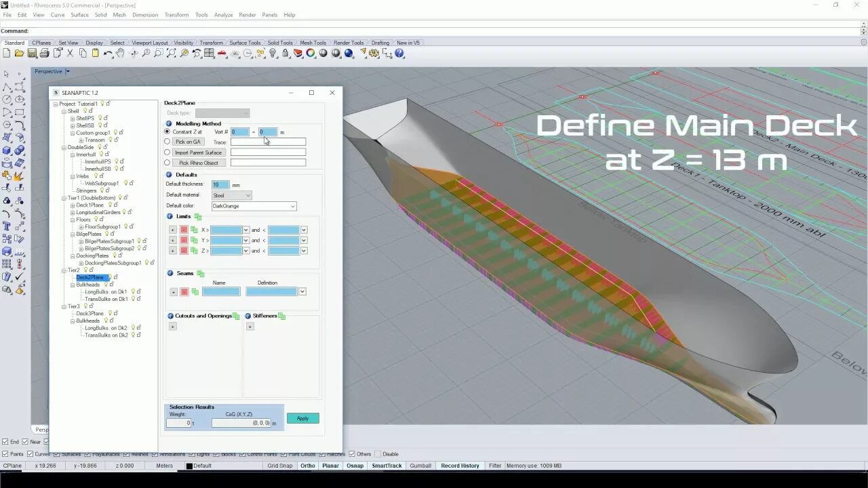The image size is (868, 488).
Task: Click the Default layer black color swatch
Action: [x=189, y=466]
